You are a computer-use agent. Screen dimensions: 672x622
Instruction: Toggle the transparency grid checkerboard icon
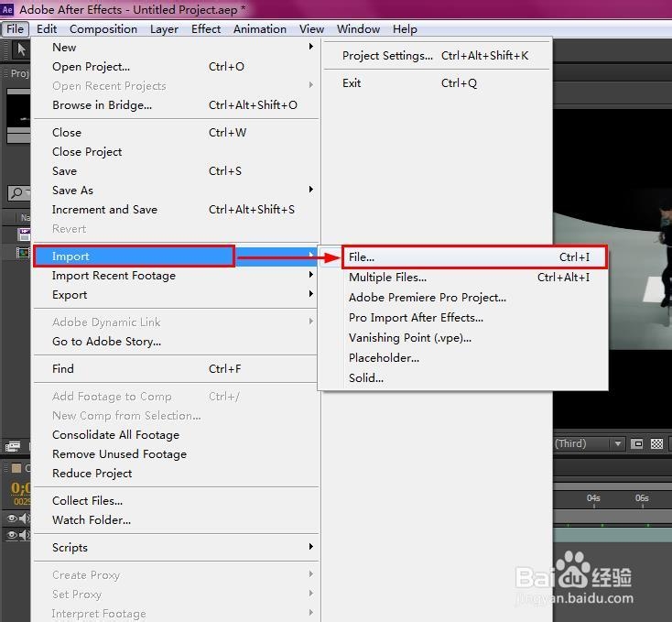[656, 443]
